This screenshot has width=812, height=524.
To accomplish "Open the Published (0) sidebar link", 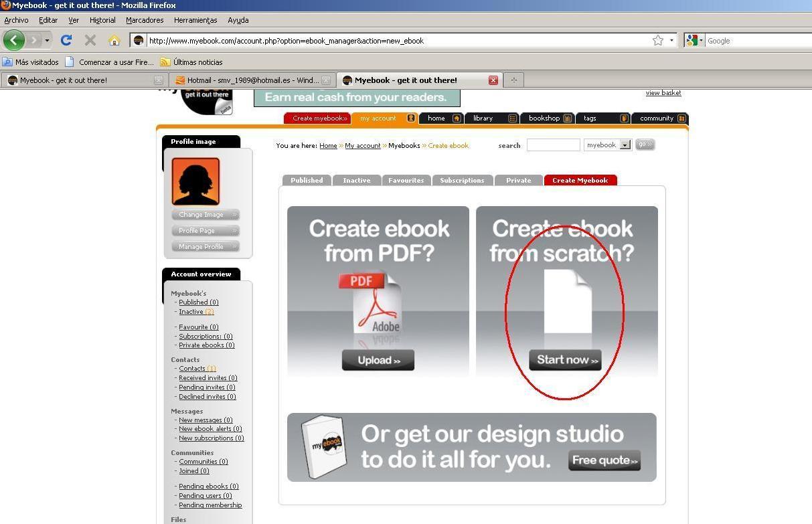I will click(x=199, y=302).
